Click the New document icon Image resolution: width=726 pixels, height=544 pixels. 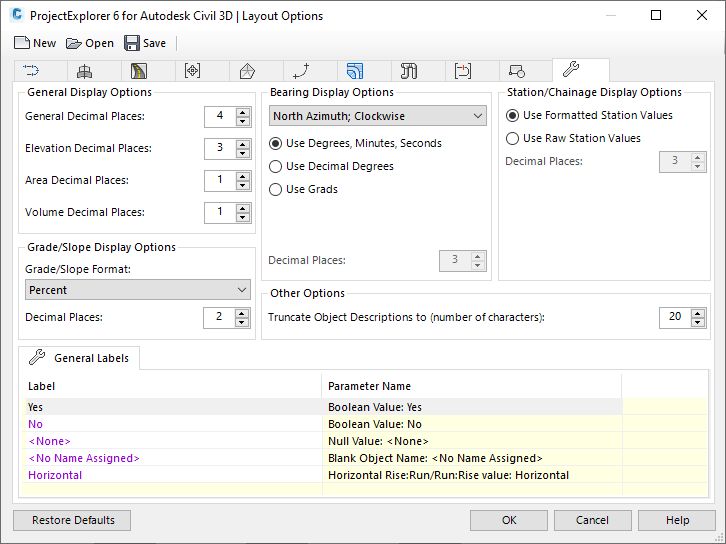pos(22,43)
